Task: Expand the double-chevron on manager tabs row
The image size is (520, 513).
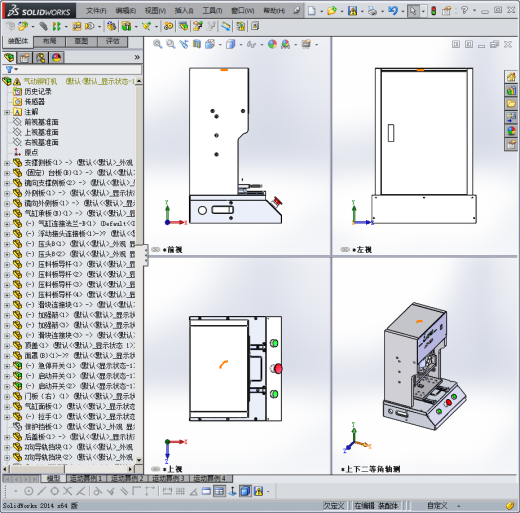Action: pyautogui.click(x=137, y=57)
